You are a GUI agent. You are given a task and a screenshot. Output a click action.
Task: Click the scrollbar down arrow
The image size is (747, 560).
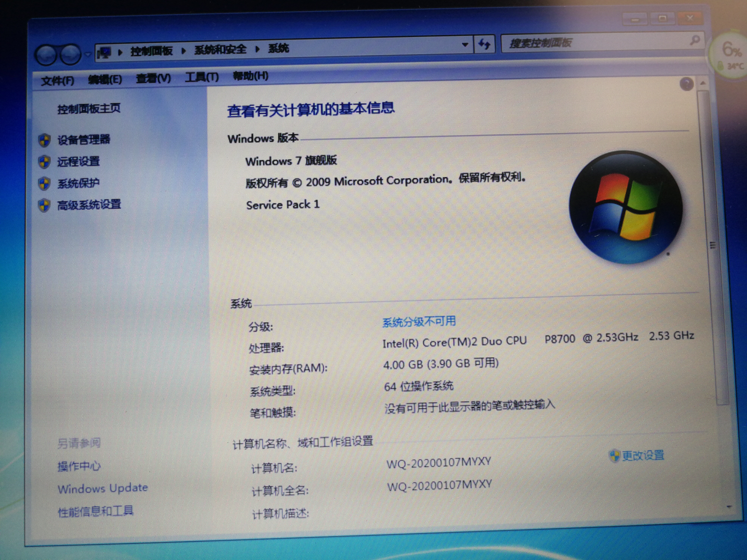(x=729, y=507)
